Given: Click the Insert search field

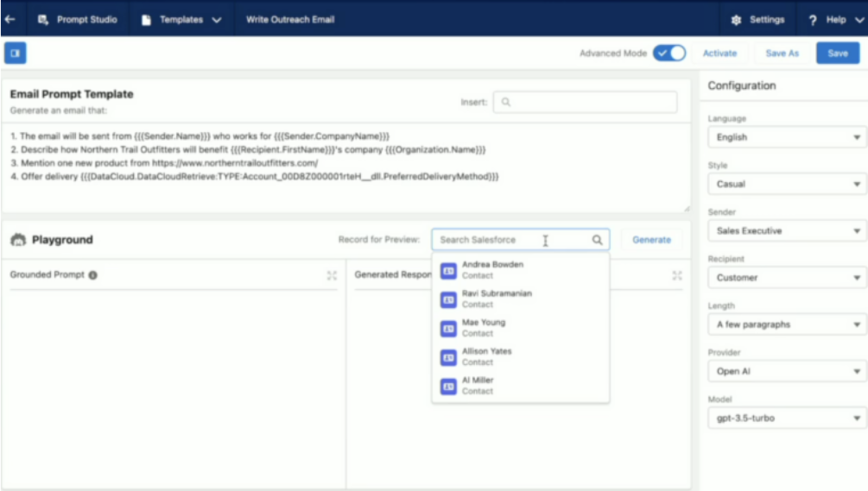Looking at the screenshot, I should [x=585, y=102].
